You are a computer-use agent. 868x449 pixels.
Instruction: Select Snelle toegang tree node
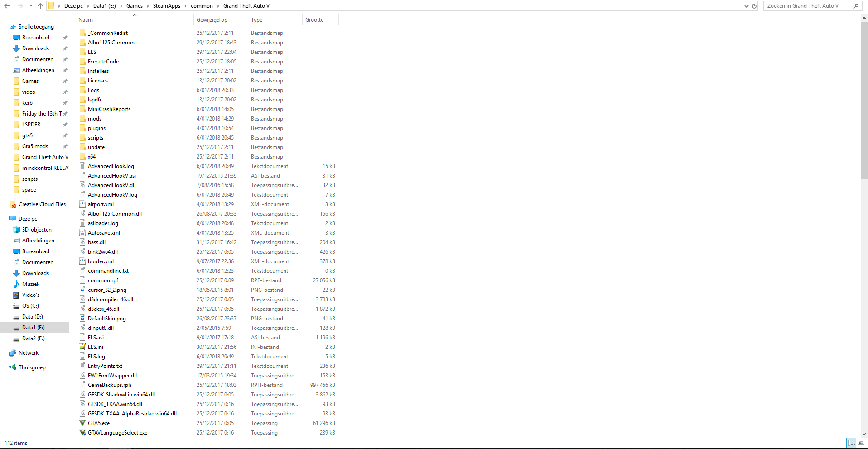click(36, 27)
